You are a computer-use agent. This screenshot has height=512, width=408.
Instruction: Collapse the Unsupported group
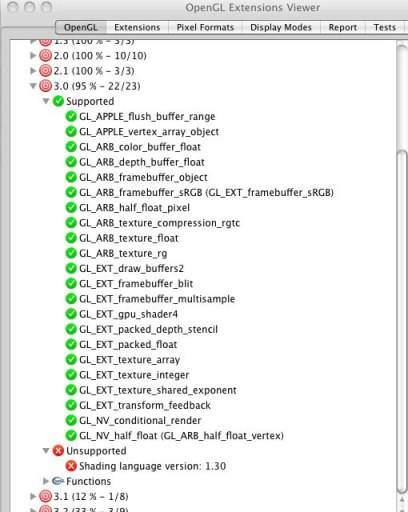click(46, 451)
